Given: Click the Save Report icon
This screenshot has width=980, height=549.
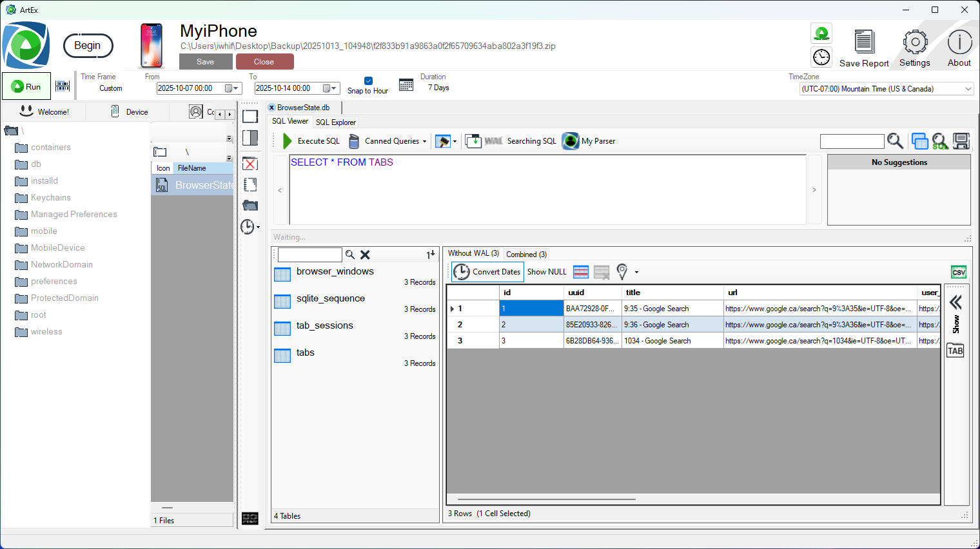Looking at the screenshot, I should pyautogui.click(x=864, y=43).
